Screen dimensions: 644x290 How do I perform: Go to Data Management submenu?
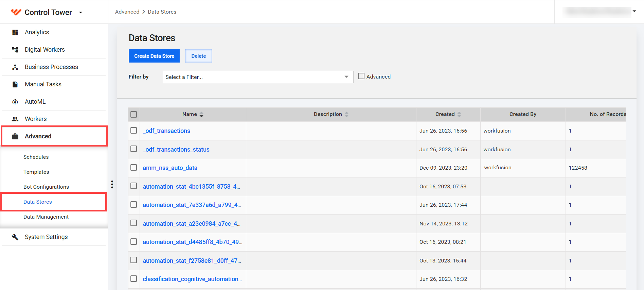pos(46,217)
